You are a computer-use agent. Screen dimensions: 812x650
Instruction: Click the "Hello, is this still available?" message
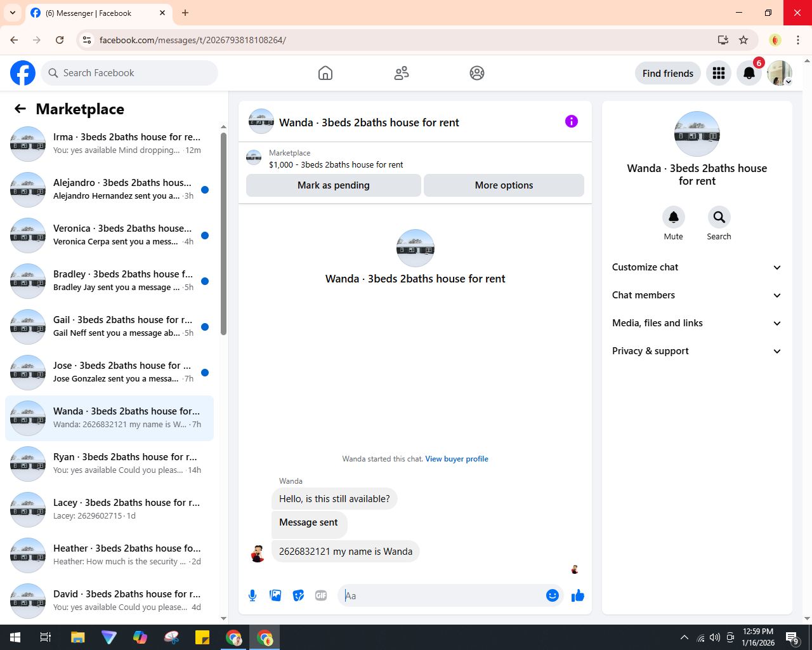tap(334, 499)
